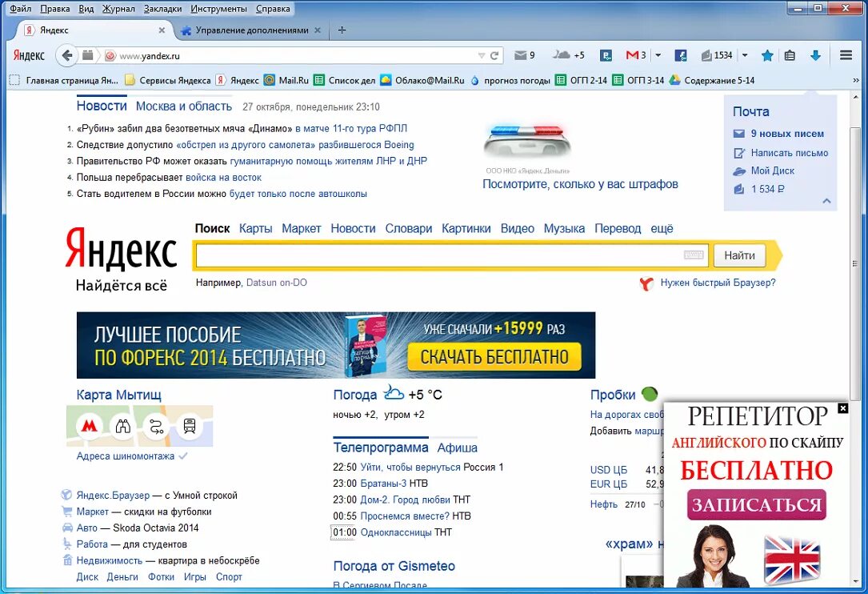Open the Содержание 5-14 bookmark
Image resolution: width=868 pixels, height=594 pixels.
(x=712, y=80)
